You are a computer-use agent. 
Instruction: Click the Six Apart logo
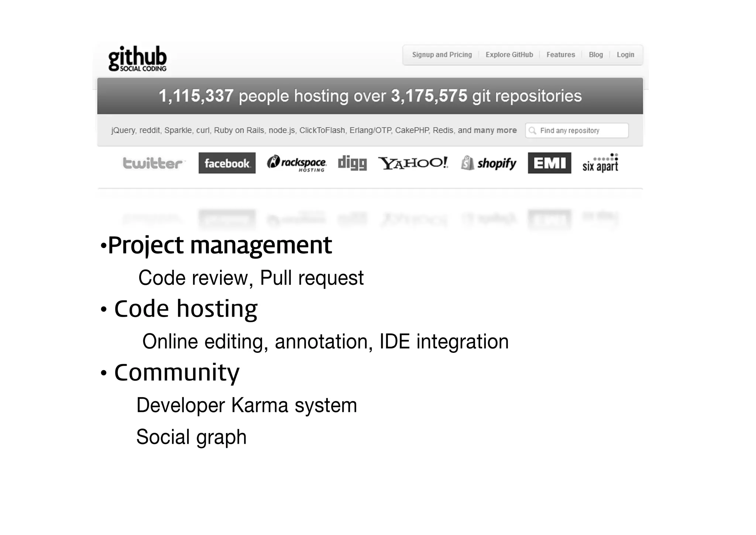click(x=600, y=163)
